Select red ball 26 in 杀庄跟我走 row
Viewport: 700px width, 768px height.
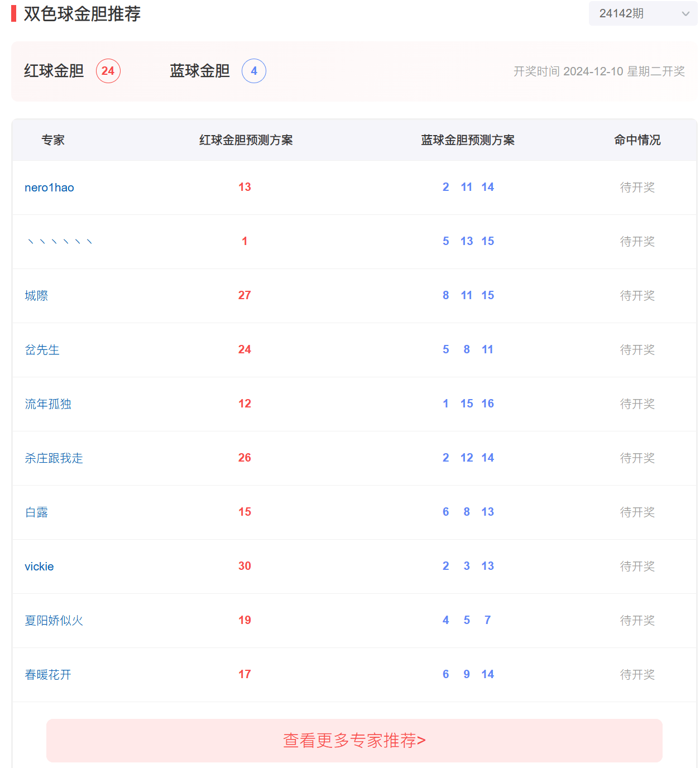click(244, 458)
